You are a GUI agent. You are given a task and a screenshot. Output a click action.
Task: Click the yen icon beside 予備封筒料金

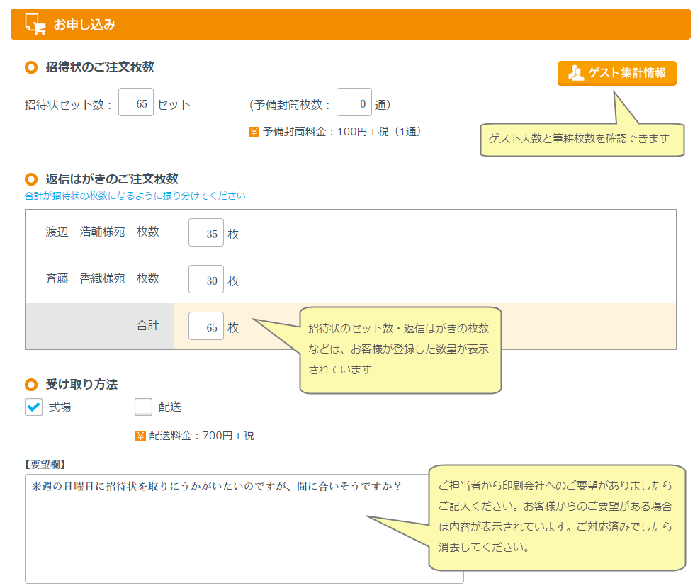[254, 132]
